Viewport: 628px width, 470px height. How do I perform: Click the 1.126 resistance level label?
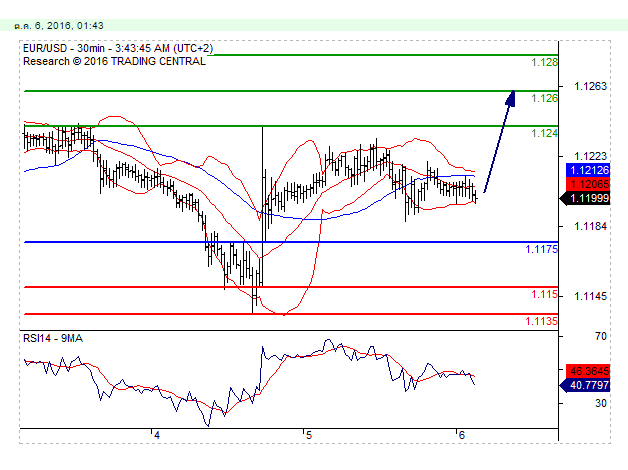click(x=544, y=98)
